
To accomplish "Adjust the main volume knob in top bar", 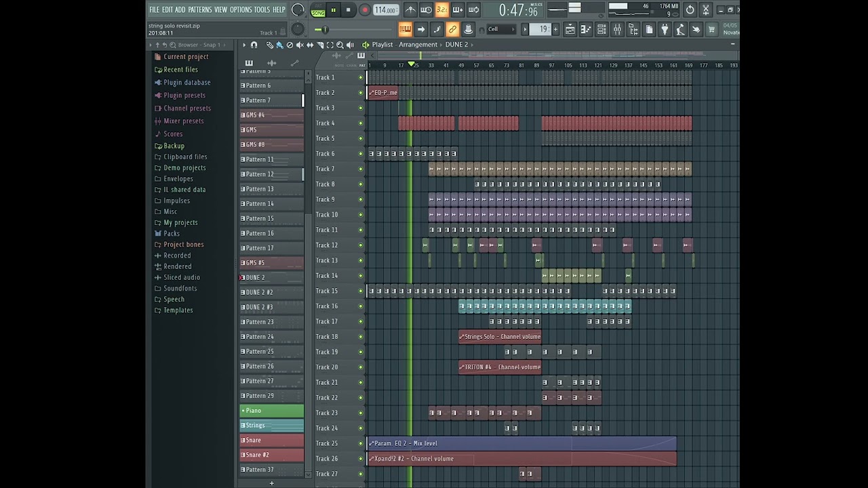I will [298, 9].
